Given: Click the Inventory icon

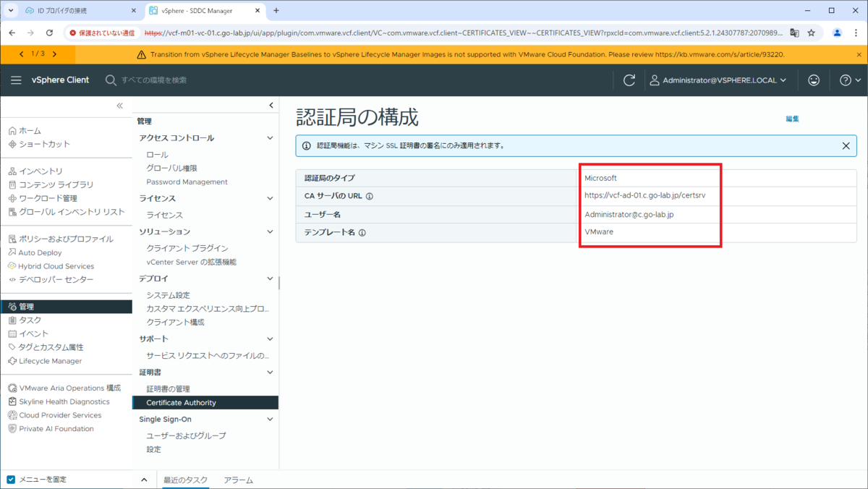Looking at the screenshot, I should (12, 171).
